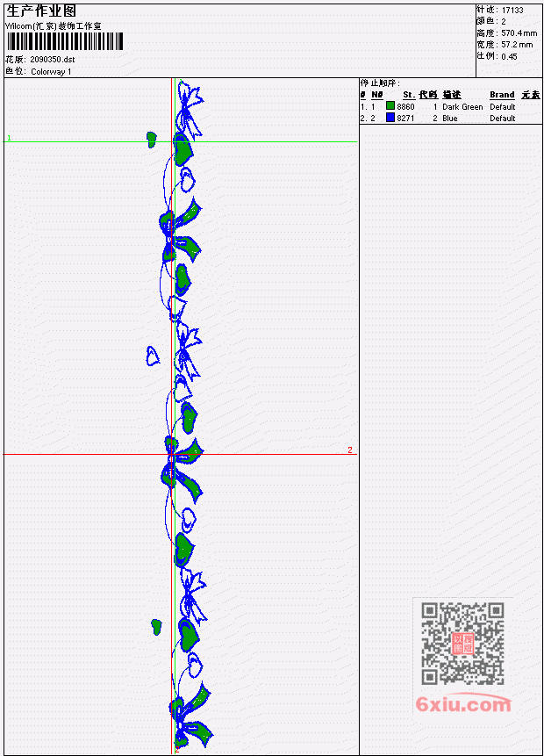Click the barcode under the studio name
Screen dimensions: 544x756
point(65,41)
